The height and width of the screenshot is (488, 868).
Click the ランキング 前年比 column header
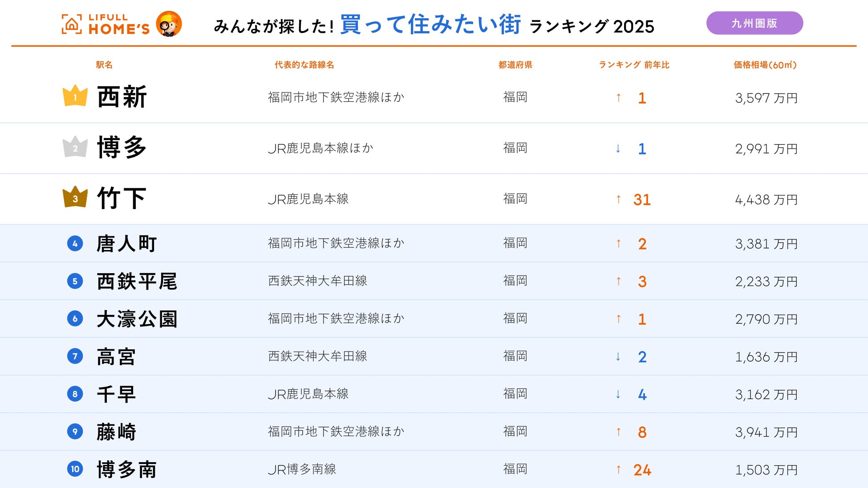[634, 65]
